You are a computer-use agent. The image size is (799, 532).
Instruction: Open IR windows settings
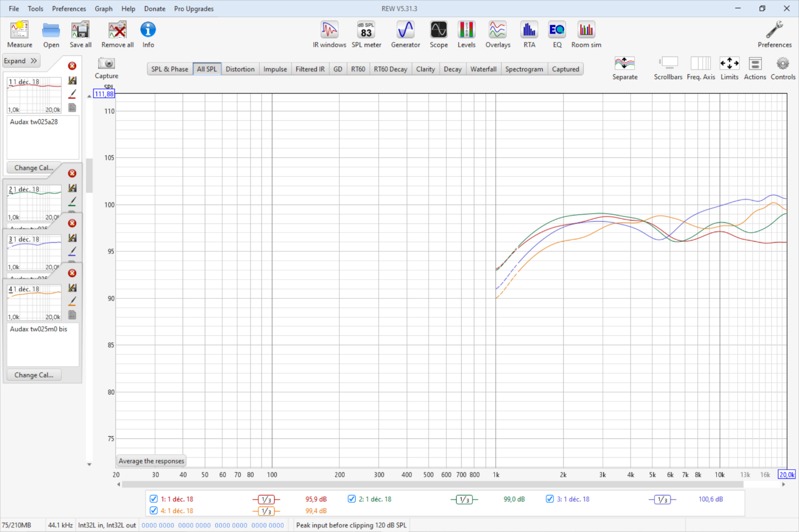pyautogui.click(x=329, y=35)
